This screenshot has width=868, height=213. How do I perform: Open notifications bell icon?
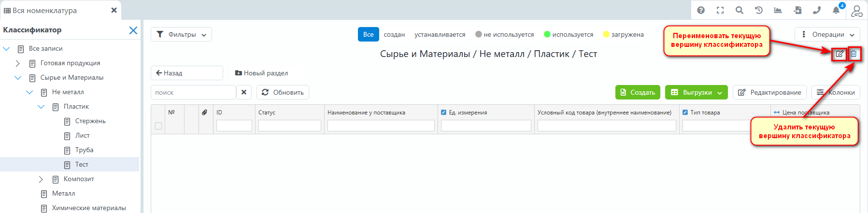836,10
